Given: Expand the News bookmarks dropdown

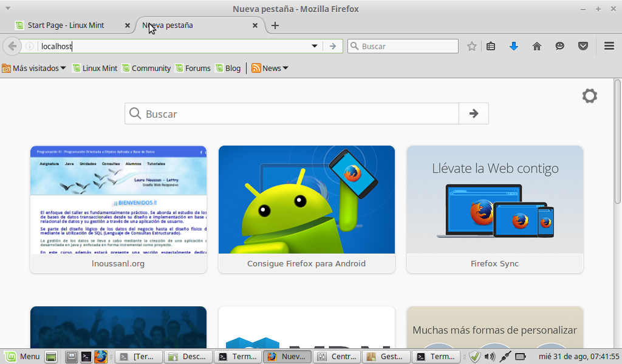Looking at the screenshot, I should [x=270, y=68].
